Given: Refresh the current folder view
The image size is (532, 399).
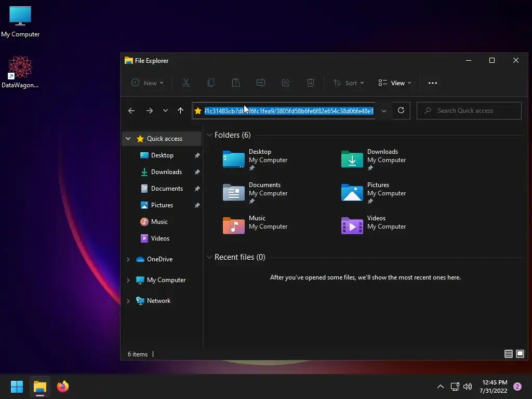Looking at the screenshot, I should pyautogui.click(x=401, y=111).
